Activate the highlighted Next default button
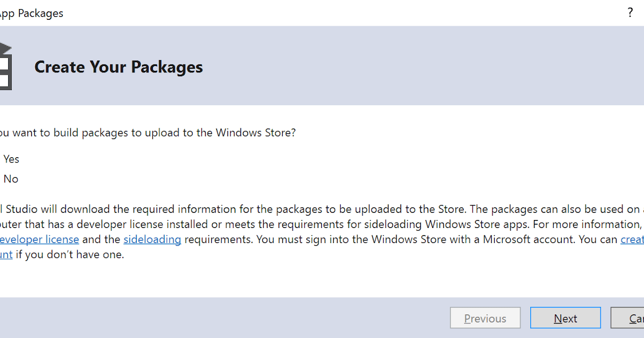This screenshot has height=338, width=644. 565,318
